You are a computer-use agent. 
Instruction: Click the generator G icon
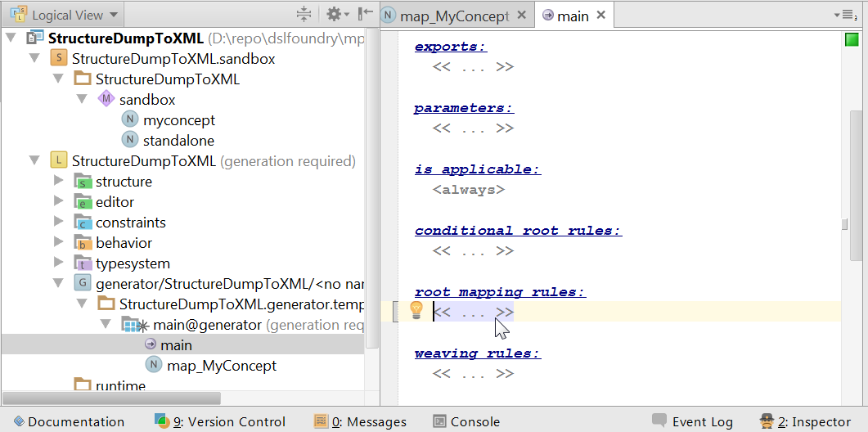coord(83,284)
